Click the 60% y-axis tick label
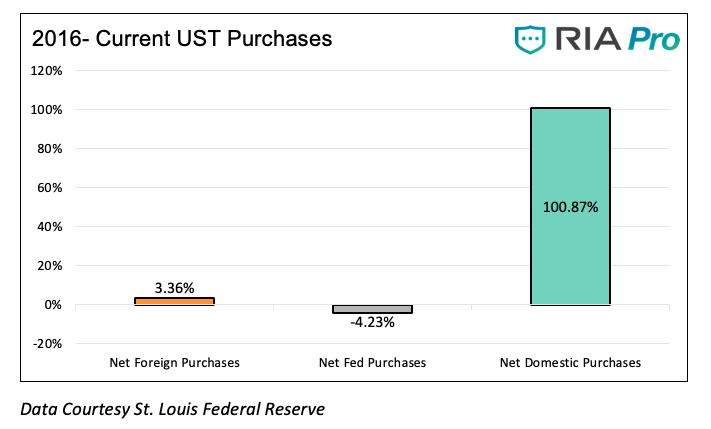The width and height of the screenshot is (711, 429). (52, 188)
